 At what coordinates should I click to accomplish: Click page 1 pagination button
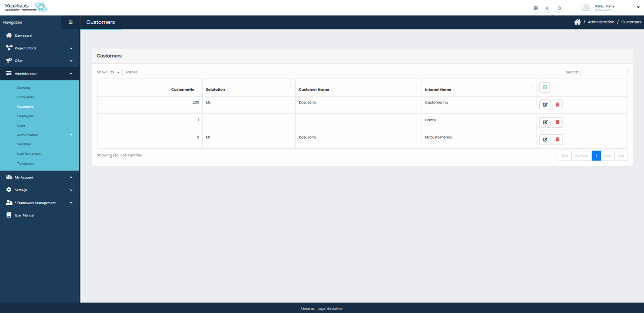click(596, 156)
